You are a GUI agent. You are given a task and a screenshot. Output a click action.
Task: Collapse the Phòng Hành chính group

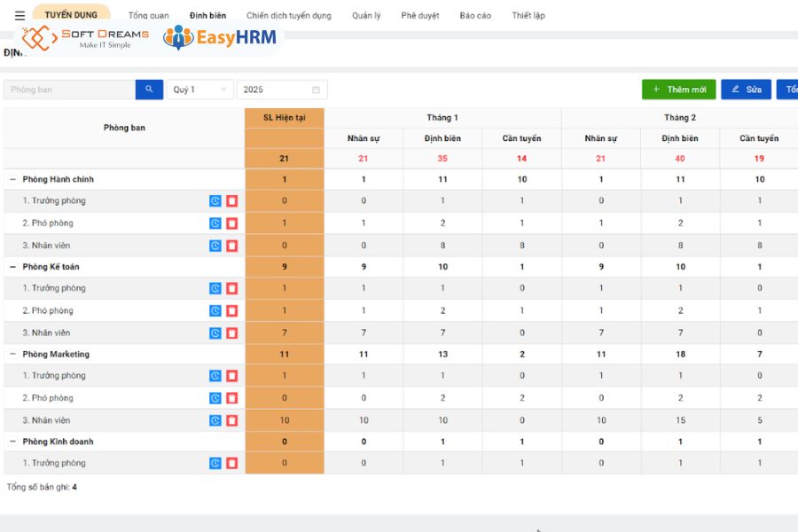12,179
